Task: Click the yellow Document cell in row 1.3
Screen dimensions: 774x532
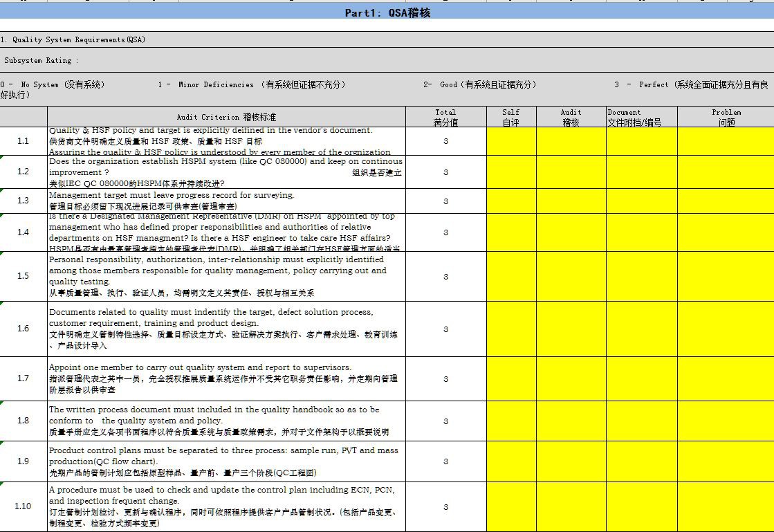Action: click(x=641, y=201)
